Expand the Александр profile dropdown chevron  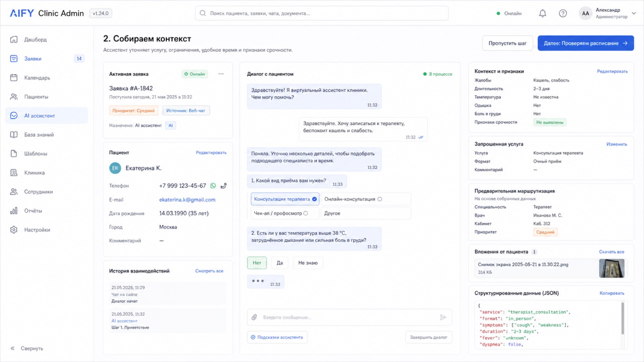pyautogui.click(x=634, y=13)
